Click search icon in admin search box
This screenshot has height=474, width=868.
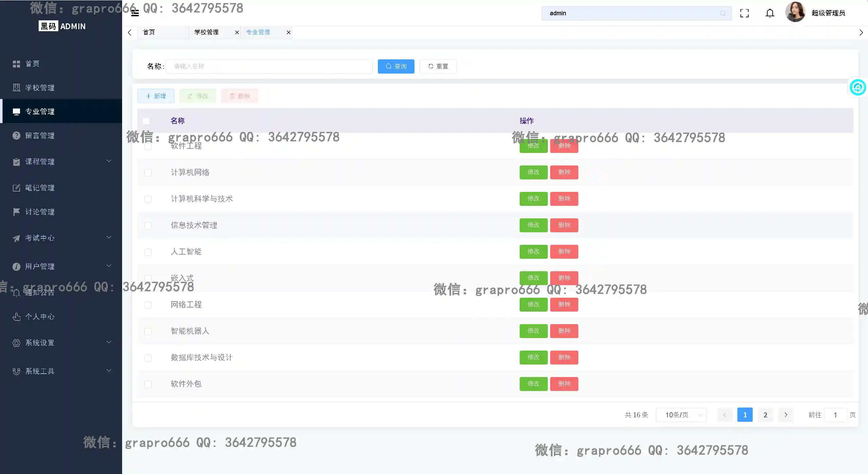pos(722,13)
